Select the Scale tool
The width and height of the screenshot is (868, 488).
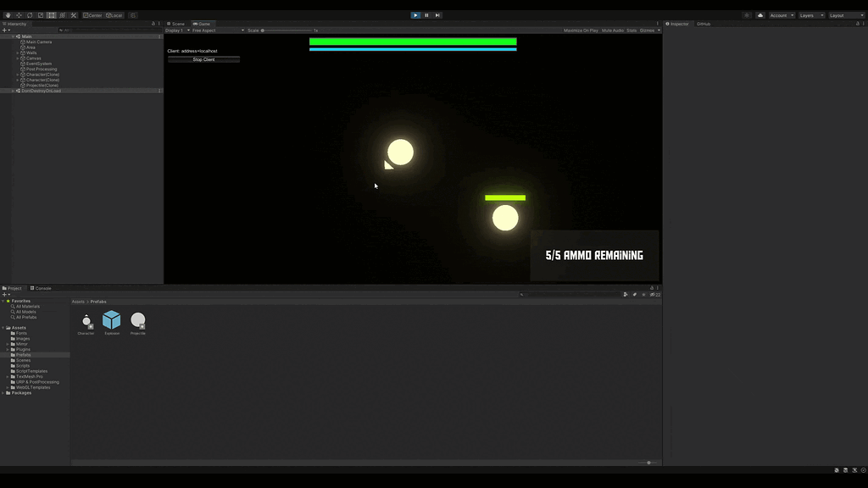coord(40,15)
